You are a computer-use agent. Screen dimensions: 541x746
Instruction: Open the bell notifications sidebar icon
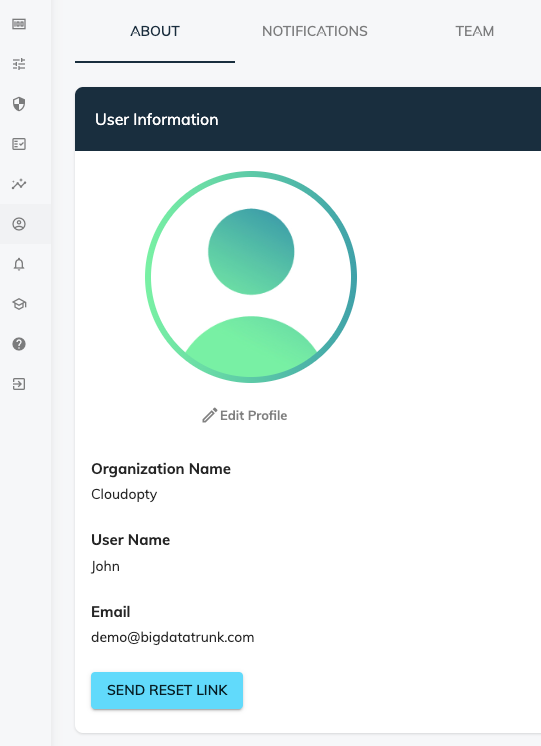19,264
